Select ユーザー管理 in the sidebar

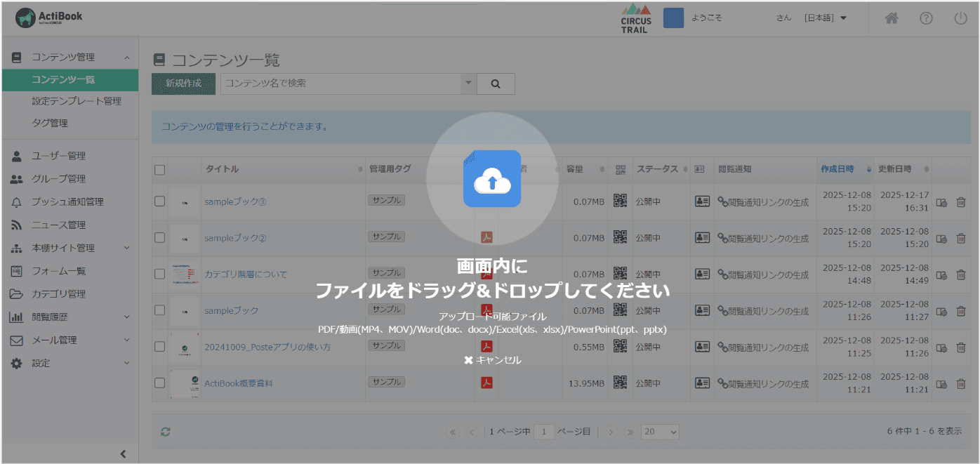58,156
